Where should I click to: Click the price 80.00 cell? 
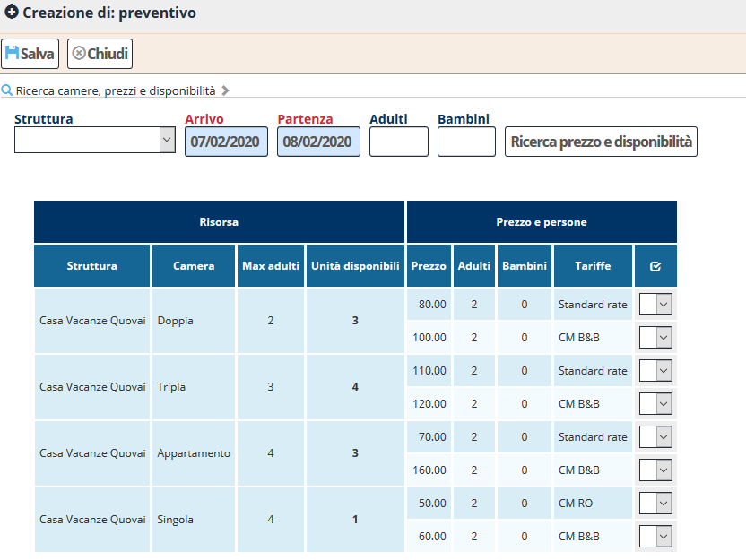click(429, 305)
